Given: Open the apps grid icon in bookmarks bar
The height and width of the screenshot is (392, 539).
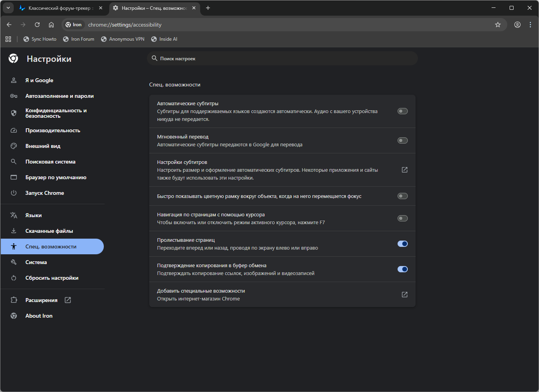Looking at the screenshot, I should [8, 39].
